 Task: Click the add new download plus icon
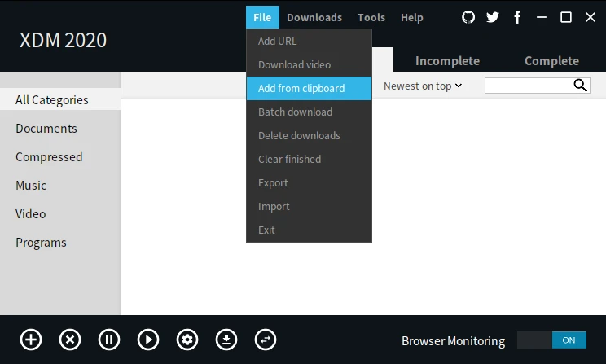[31, 340]
